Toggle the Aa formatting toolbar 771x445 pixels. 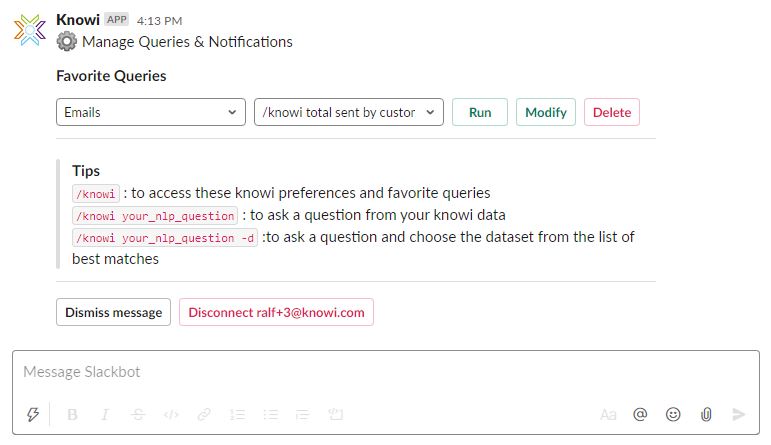pyautogui.click(x=608, y=414)
